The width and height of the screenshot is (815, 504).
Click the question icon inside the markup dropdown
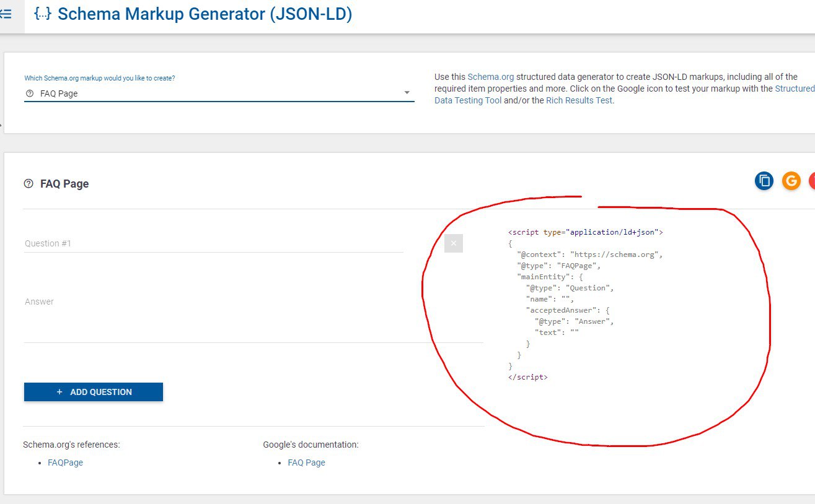click(30, 93)
